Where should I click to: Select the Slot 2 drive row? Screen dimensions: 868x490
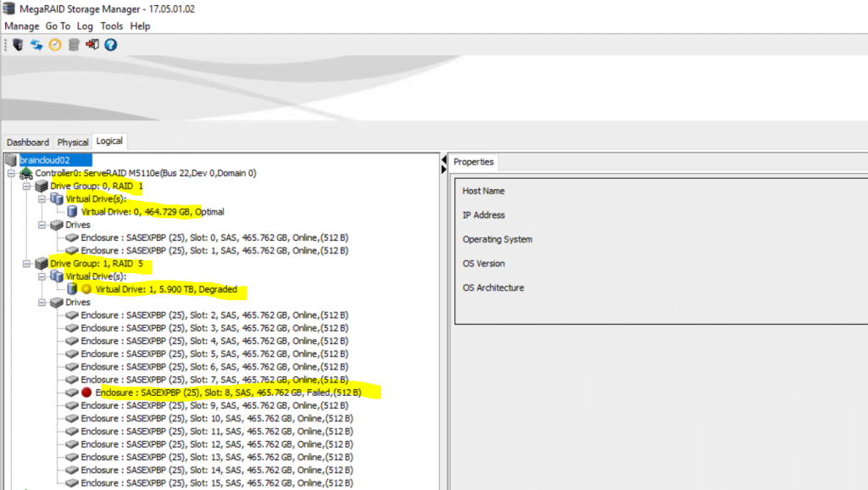[214, 315]
